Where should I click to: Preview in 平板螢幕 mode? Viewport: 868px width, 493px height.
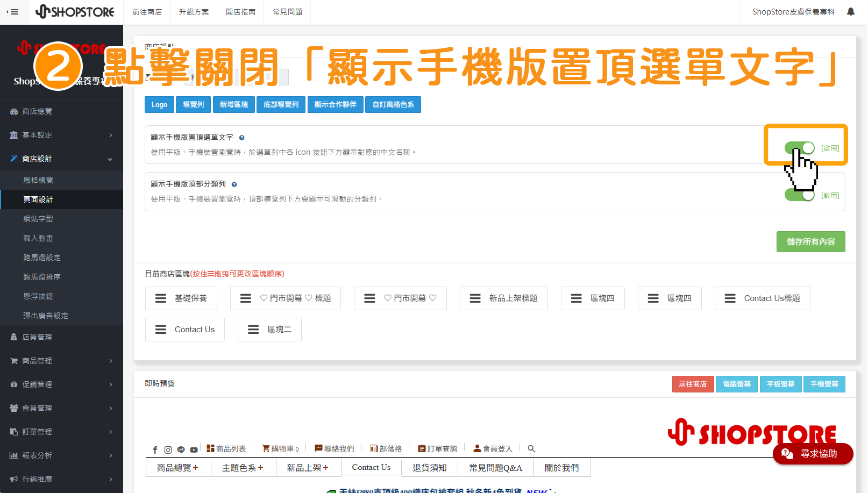[x=781, y=384]
